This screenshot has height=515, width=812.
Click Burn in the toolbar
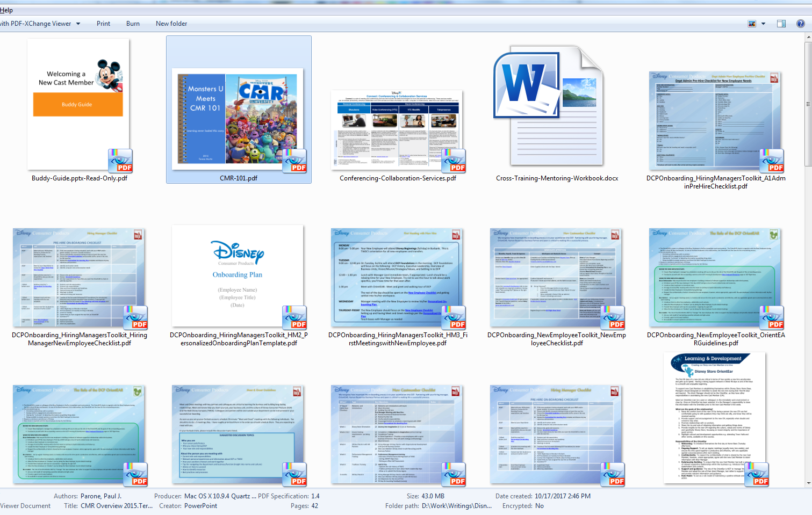pyautogui.click(x=133, y=24)
